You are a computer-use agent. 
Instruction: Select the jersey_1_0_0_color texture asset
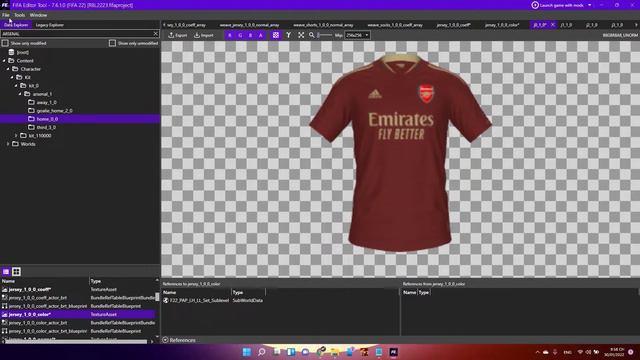[x=78, y=314]
